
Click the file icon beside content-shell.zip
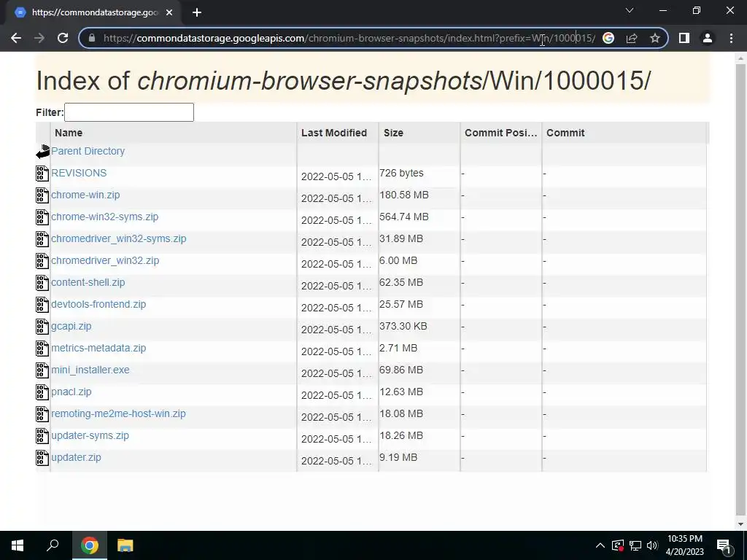[42, 283]
